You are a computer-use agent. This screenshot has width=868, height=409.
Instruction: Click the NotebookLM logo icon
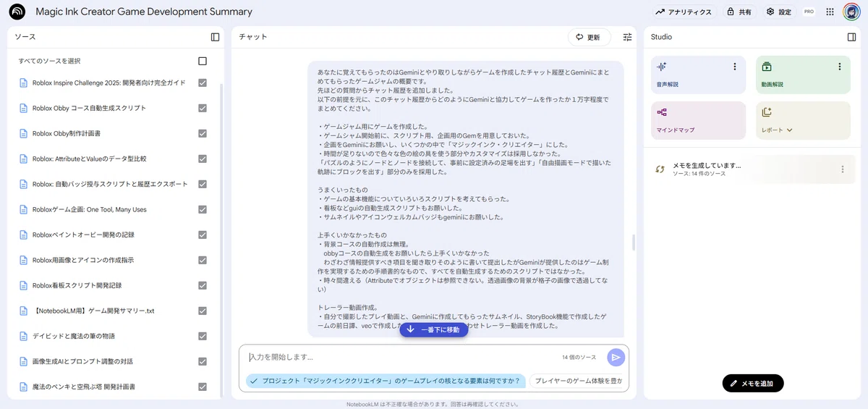point(17,12)
